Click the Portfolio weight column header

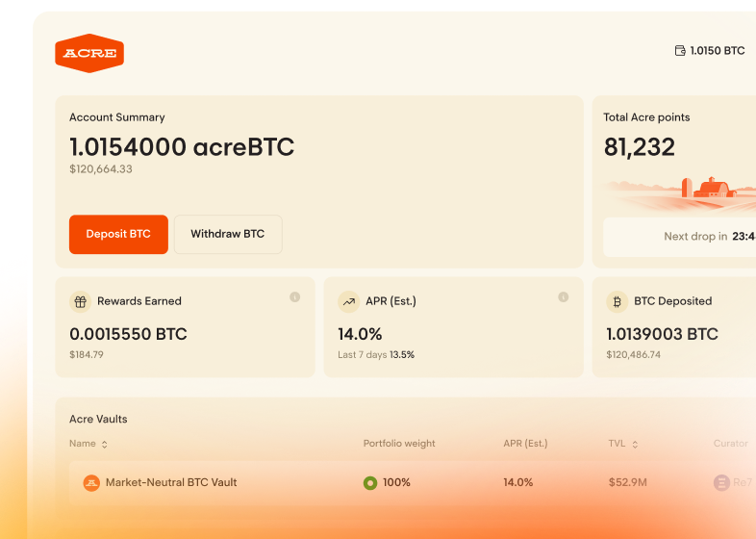[399, 444]
